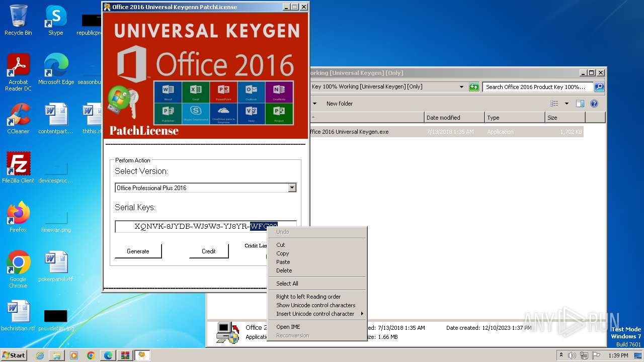Refresh the Explorer address bar

[474, 87]
